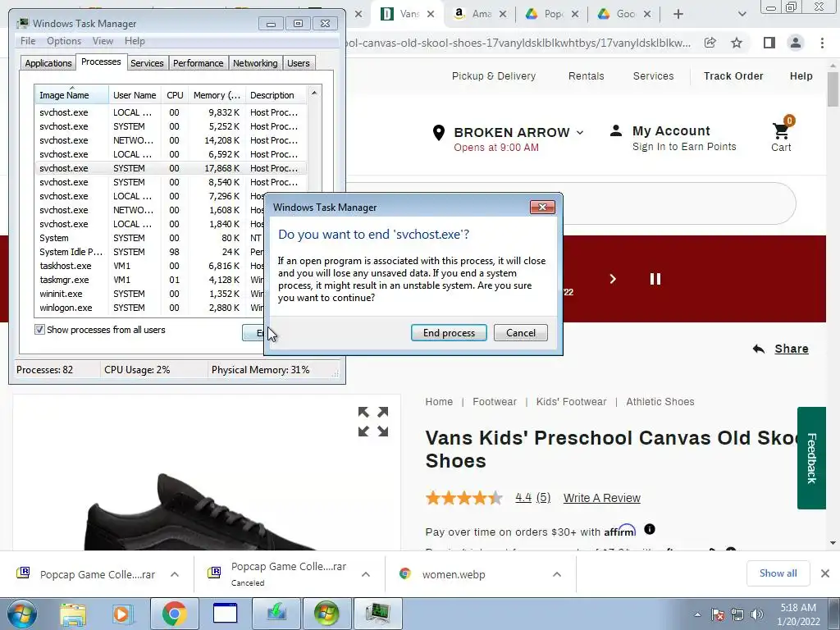Image resolution: width=840 pixels, height=630 pixels.
Task: Expand the Broken Arrow store dropdown
Action: click(x=580, y=132)
